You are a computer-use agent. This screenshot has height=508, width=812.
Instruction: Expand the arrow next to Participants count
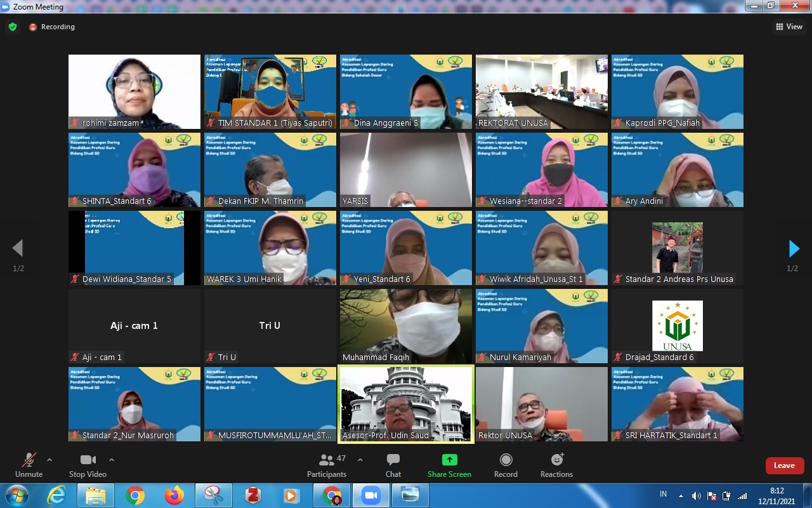pyautogui.click(x=360, y=460)
